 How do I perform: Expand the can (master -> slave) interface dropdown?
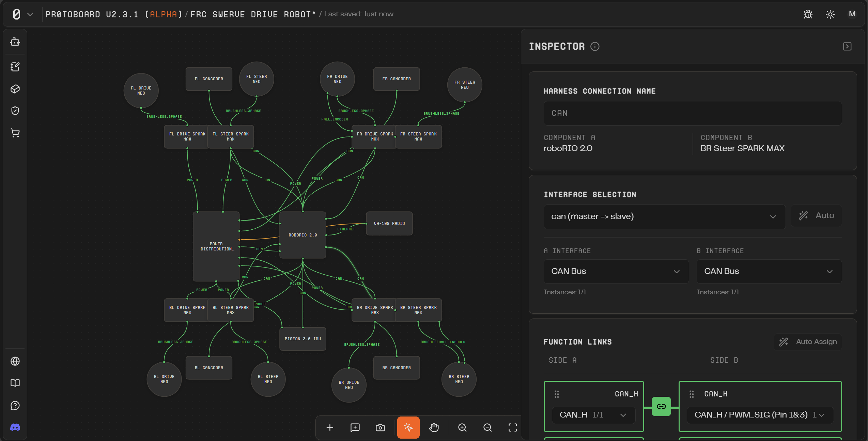(664, 216)
